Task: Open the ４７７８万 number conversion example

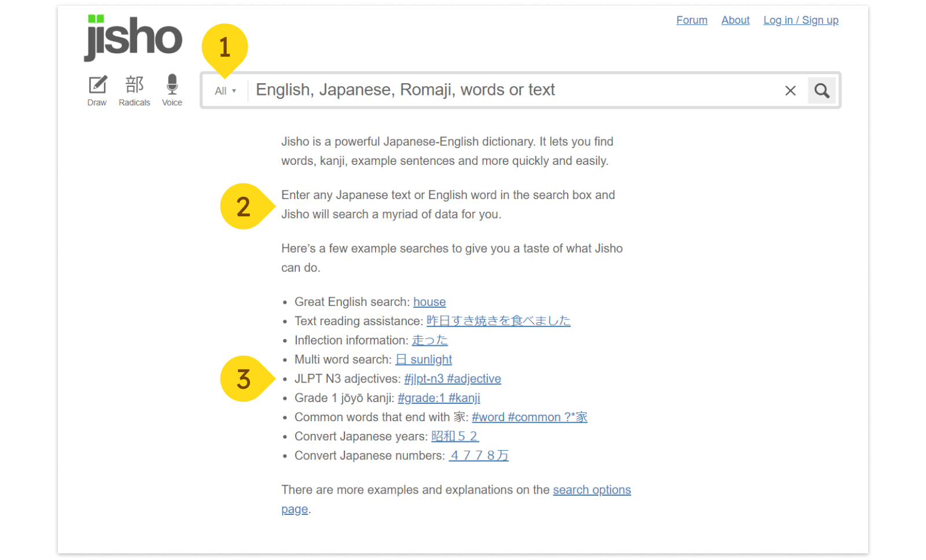Action: point(479,455)
